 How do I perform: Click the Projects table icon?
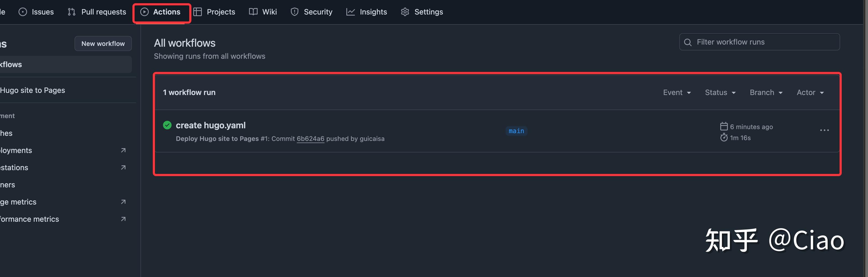(x=198, y=12)
